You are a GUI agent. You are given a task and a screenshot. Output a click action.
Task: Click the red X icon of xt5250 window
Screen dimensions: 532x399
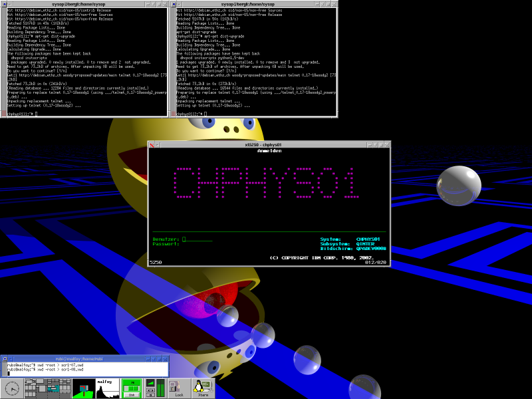(x=152, y=145)
